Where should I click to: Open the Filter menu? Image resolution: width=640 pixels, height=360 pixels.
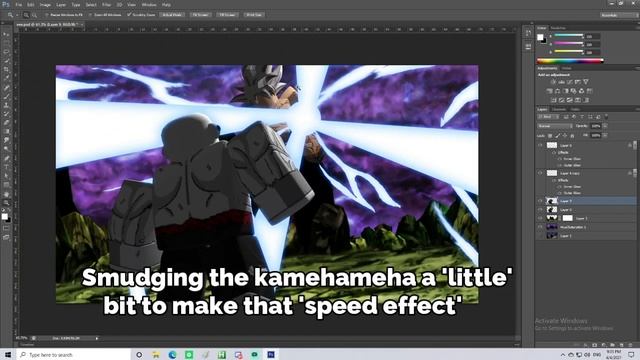point(106,4)
